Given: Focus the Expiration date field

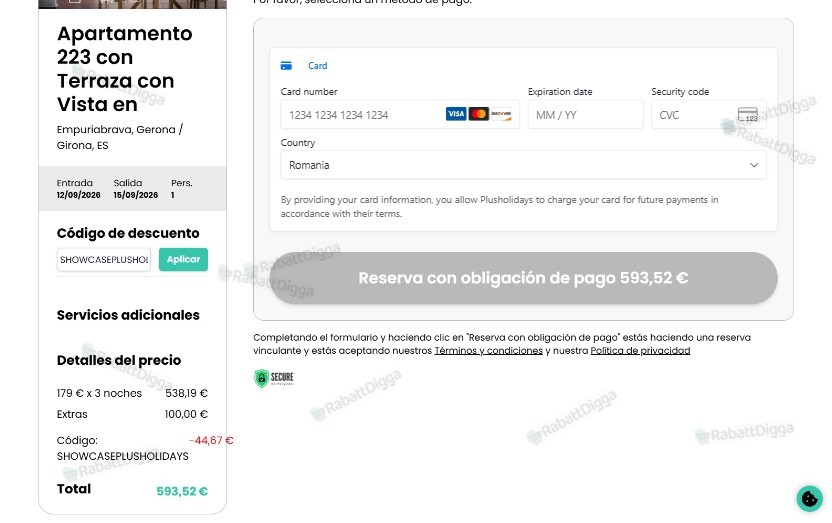Looking at the screenshot, I should pyautogui.click(x=585, y=115).
